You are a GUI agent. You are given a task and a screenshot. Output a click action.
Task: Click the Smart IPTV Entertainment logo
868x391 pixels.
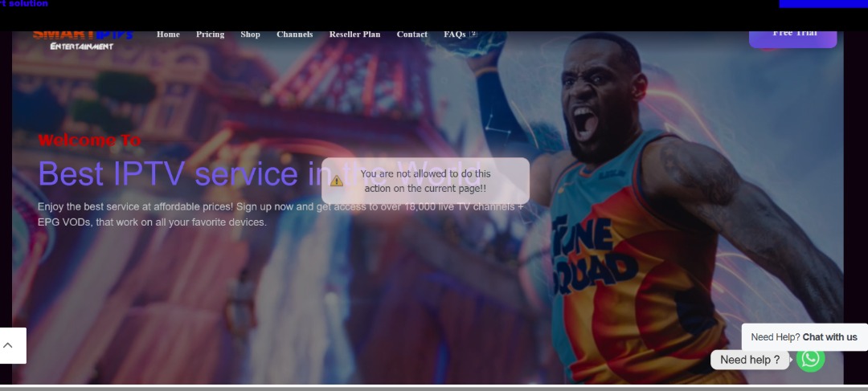pyautogui.click(x=82, y=39)
